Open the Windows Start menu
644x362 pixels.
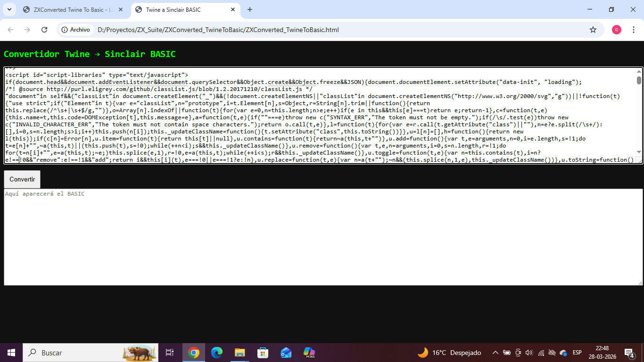11,353
